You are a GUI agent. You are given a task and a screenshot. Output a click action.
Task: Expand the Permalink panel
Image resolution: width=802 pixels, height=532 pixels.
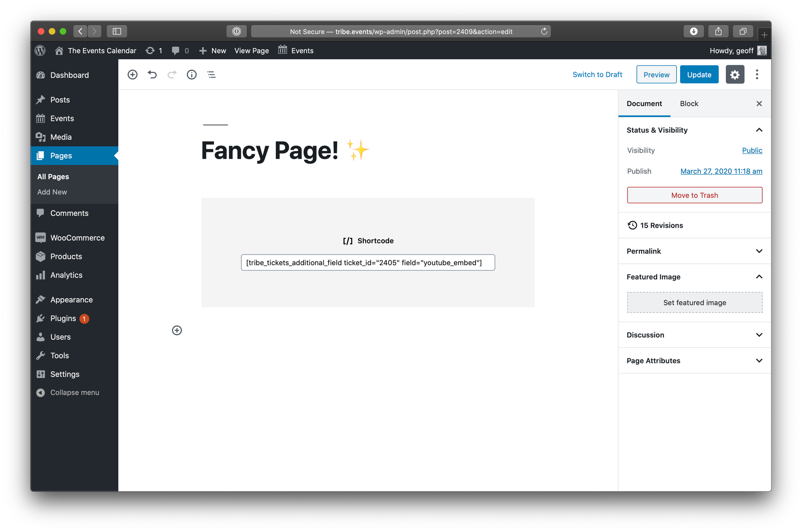tap(759, 251)
